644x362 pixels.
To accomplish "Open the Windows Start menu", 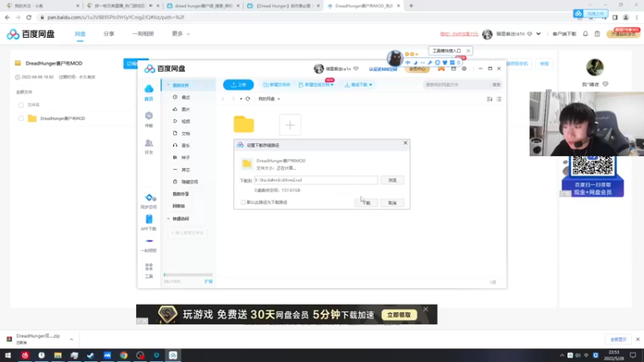I will click(x=8, y=355).
